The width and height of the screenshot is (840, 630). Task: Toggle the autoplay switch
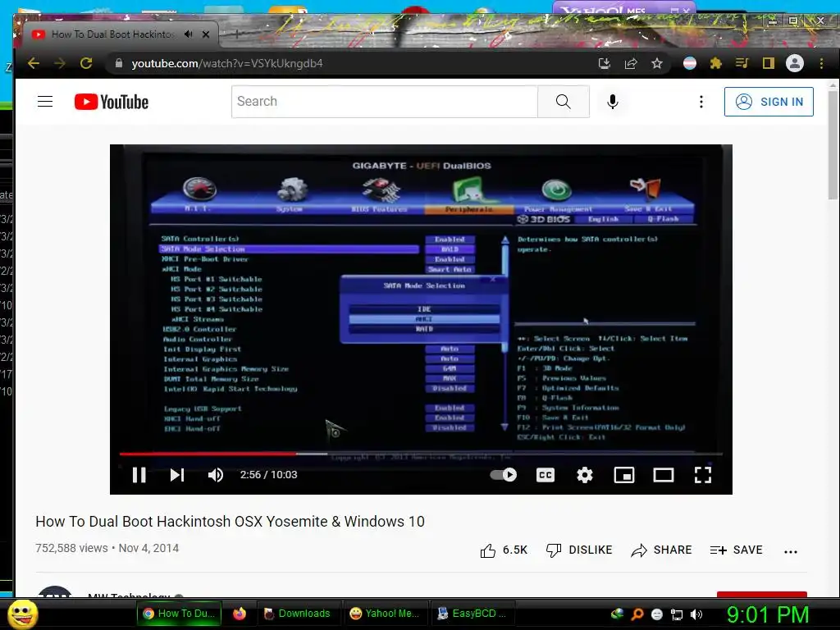point(504,475)
